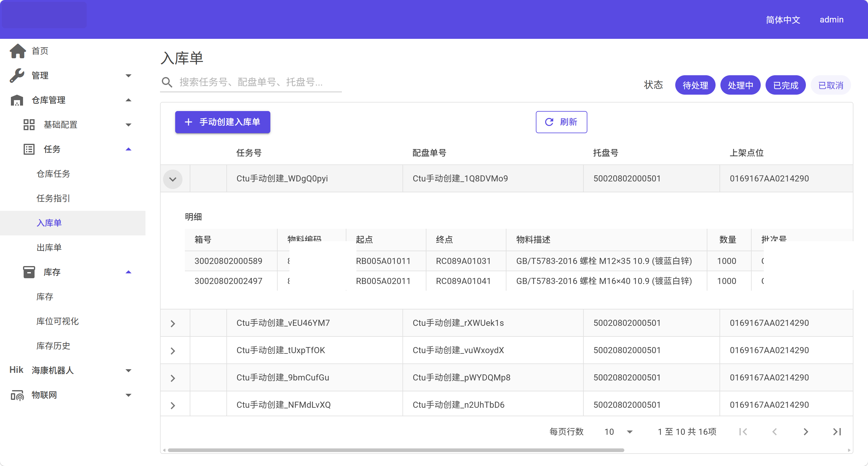Click the list icon next to 任务
This screenshot has height=466, width=868.
tap(29, 149)
